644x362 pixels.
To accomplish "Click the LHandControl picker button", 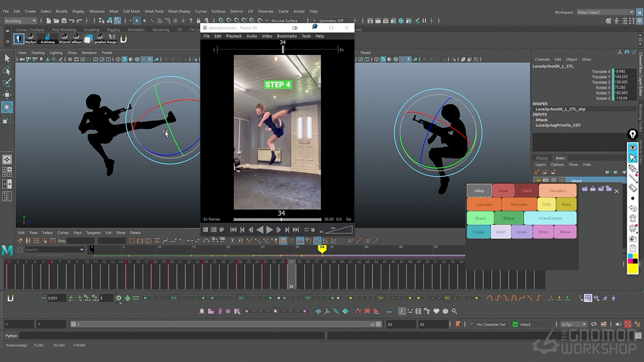I will 550,218.
